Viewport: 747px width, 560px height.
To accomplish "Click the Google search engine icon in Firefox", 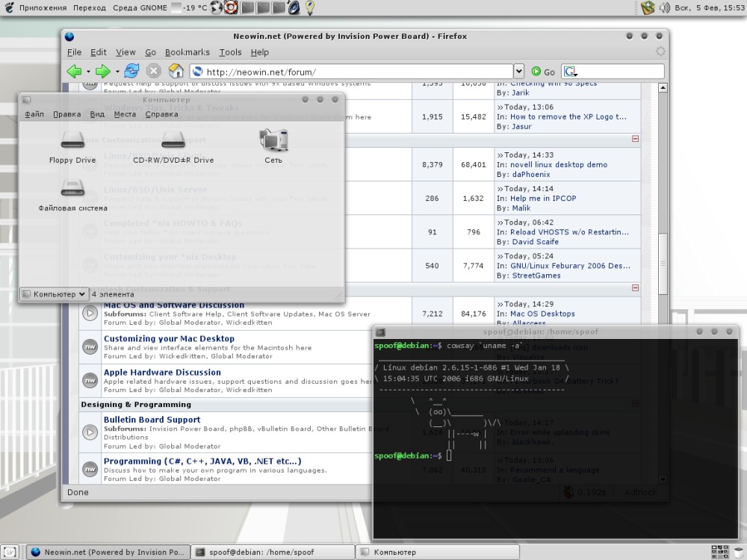I will (x=570, y=72).
